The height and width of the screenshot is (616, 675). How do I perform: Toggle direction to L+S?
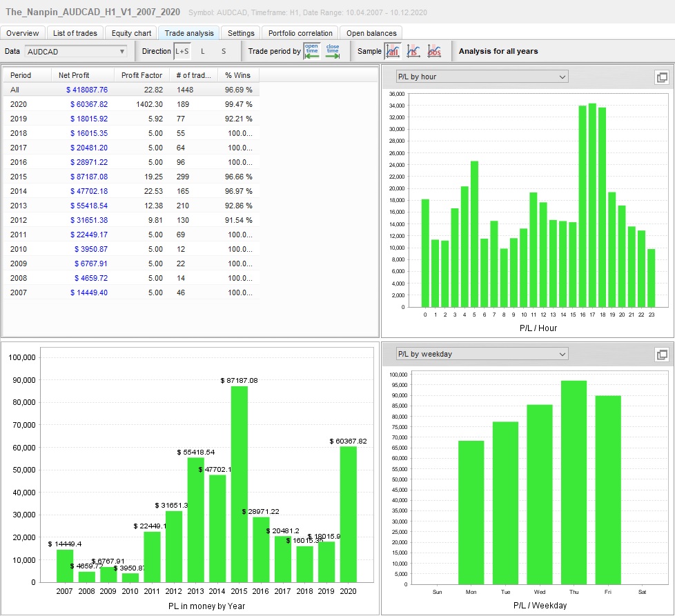[x=182, y=51]
